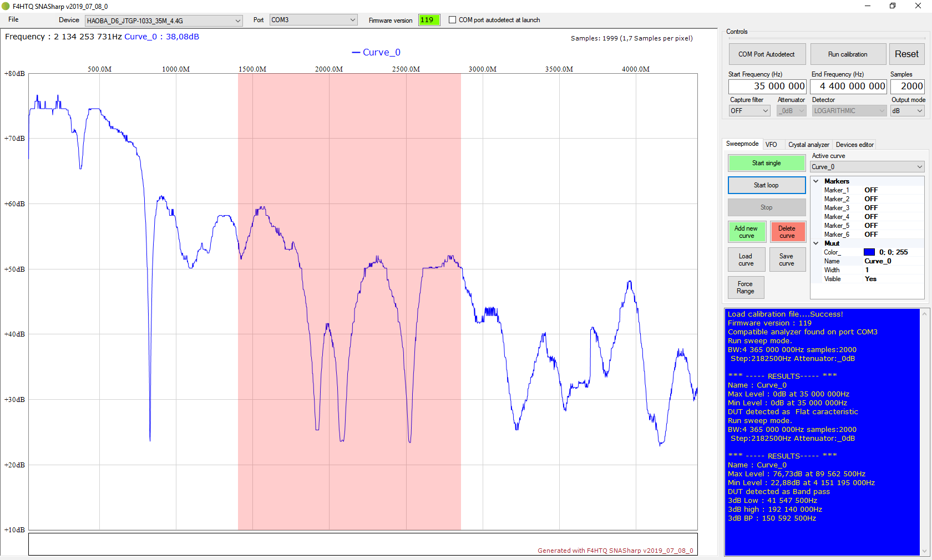Open the Output mode dB dropdown
932x560 pixels.
click(908, 111)
